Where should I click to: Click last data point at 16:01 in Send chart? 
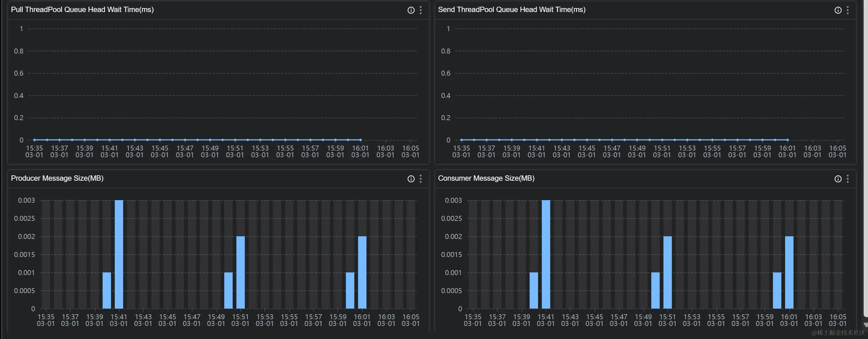pos(787,140)
